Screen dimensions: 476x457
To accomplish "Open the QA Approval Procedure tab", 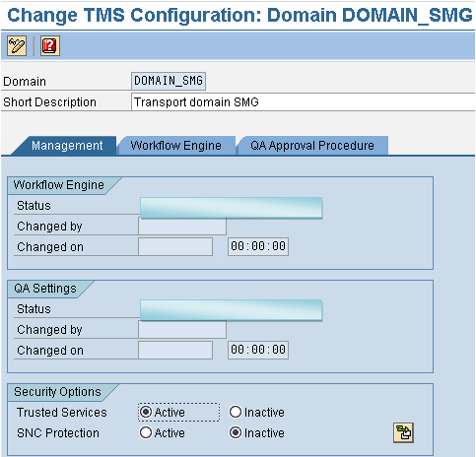I will [312, 146].
